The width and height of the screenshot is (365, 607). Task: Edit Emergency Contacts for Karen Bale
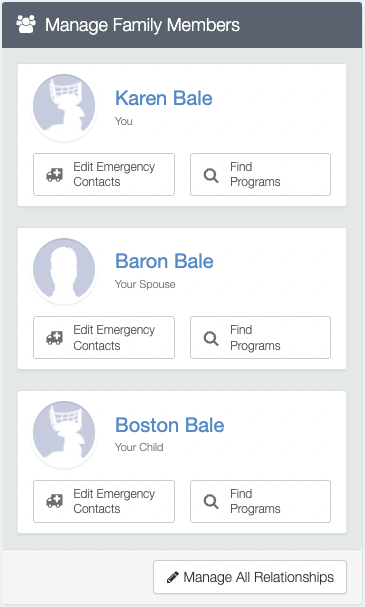tap(104, 175)
